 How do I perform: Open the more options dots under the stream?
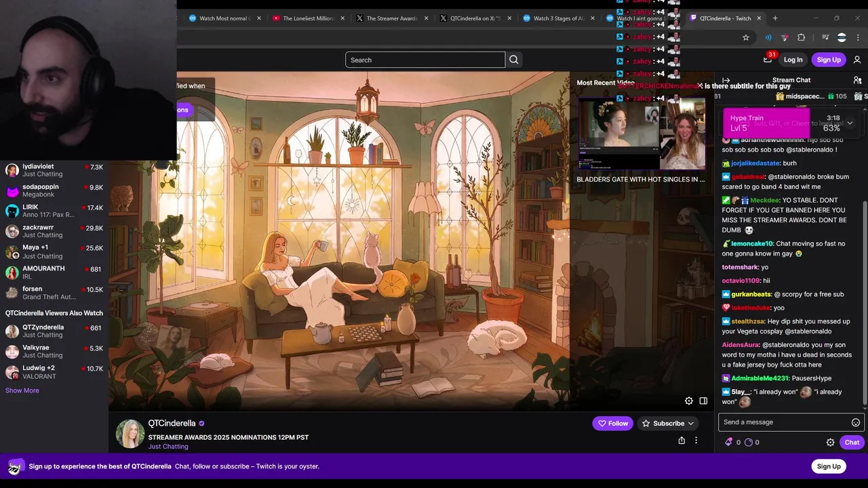696,441
